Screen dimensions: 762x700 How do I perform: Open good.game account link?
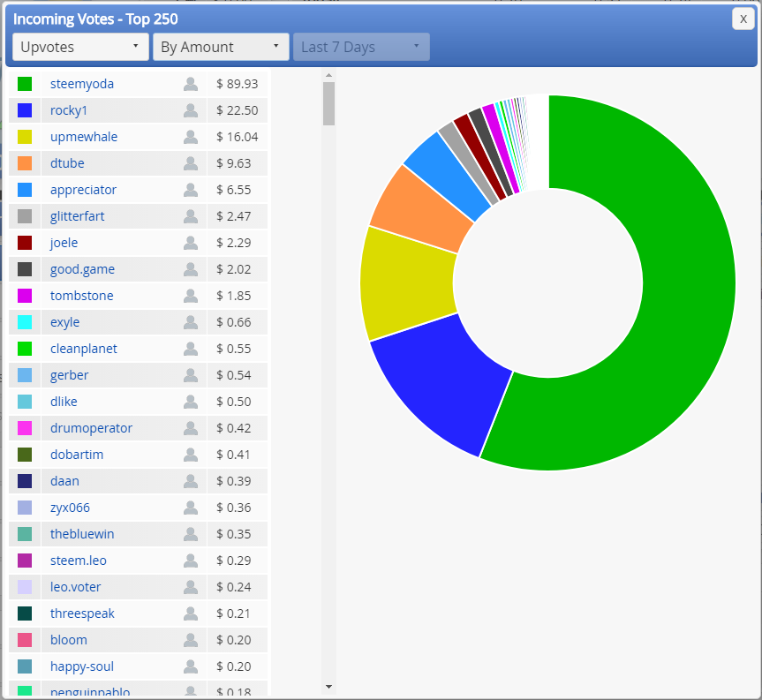coord(83,269)
